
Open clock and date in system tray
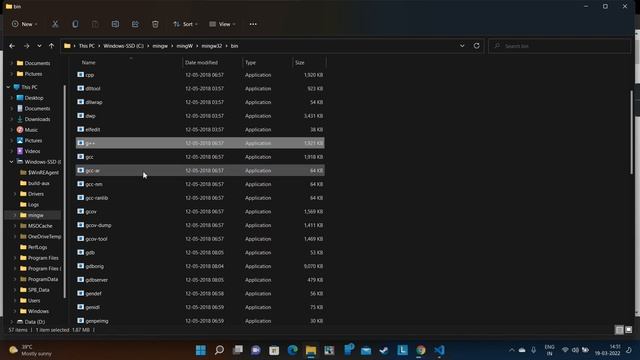[607, 350]
